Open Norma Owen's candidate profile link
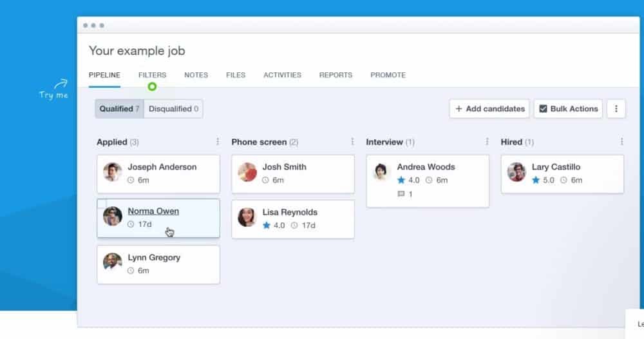 click(x=153, y=211)
